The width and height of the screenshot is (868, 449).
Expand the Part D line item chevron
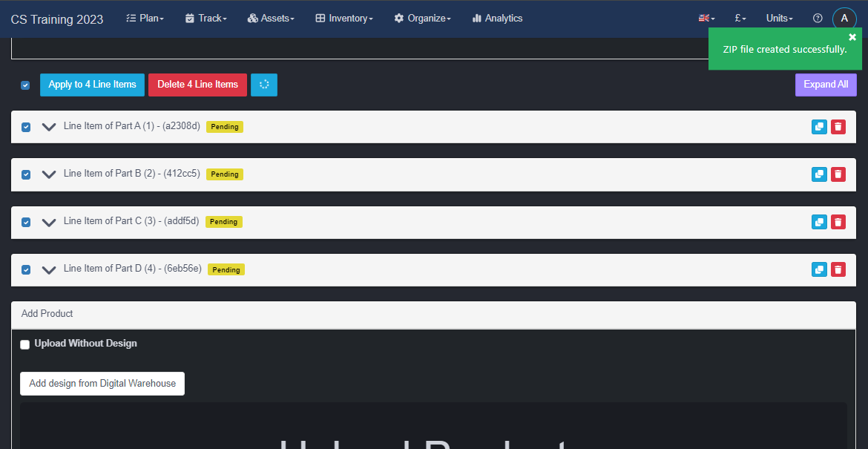[x=49, y=269]
